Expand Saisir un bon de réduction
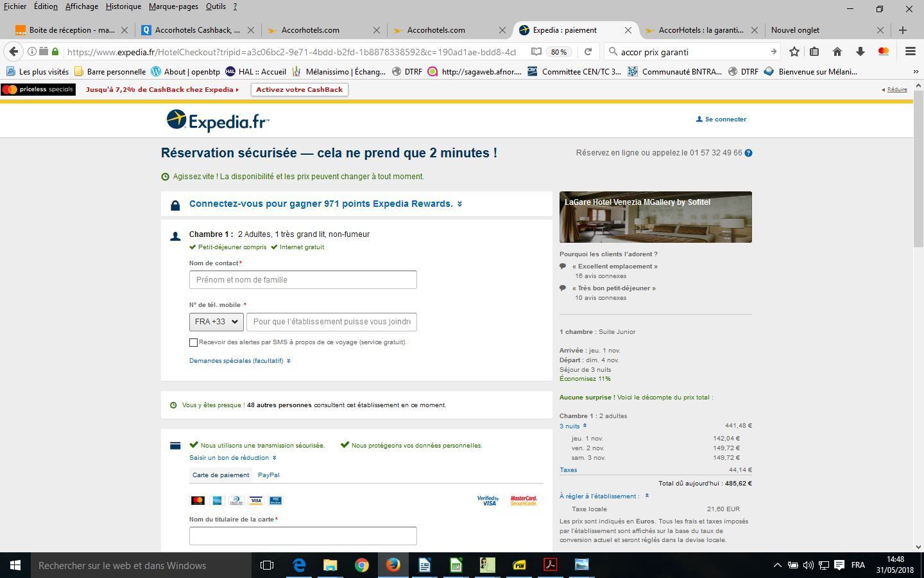Screen dimensions: 924x578 233,458
